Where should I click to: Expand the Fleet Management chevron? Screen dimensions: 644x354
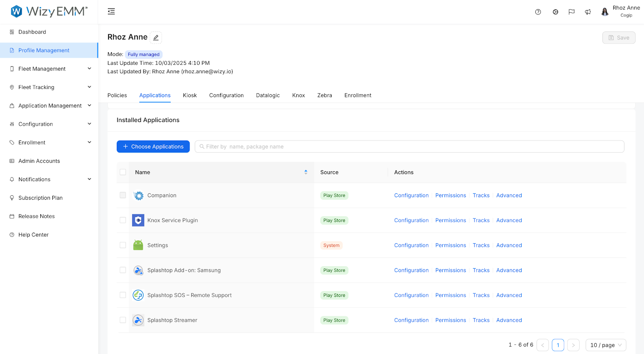click(x=89, y=68)
